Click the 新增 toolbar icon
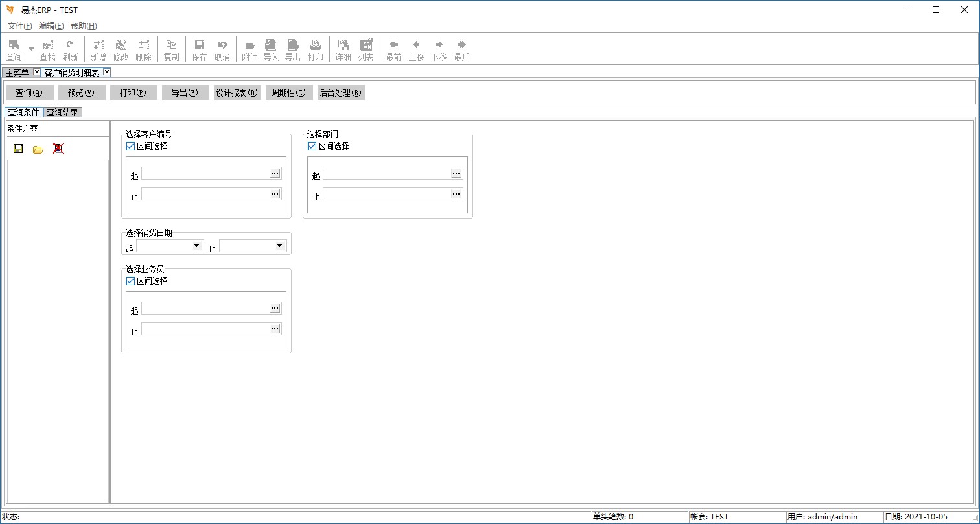This screenshot has height=524, width=980. coord(98,49)
